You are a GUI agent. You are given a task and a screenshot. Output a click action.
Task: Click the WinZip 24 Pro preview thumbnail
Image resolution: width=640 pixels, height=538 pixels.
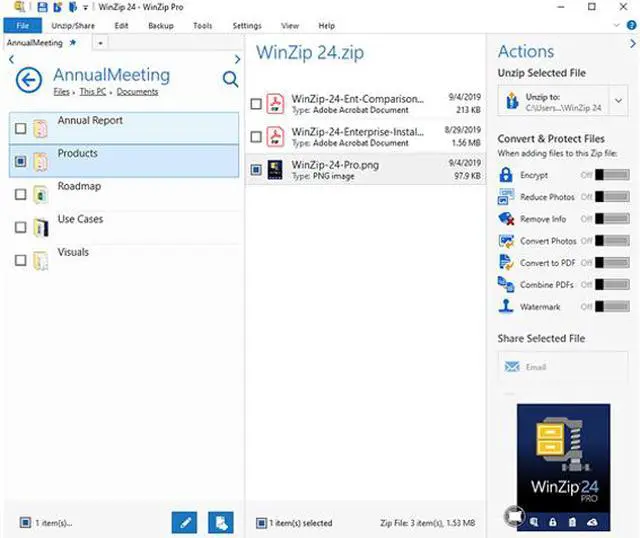563,467
